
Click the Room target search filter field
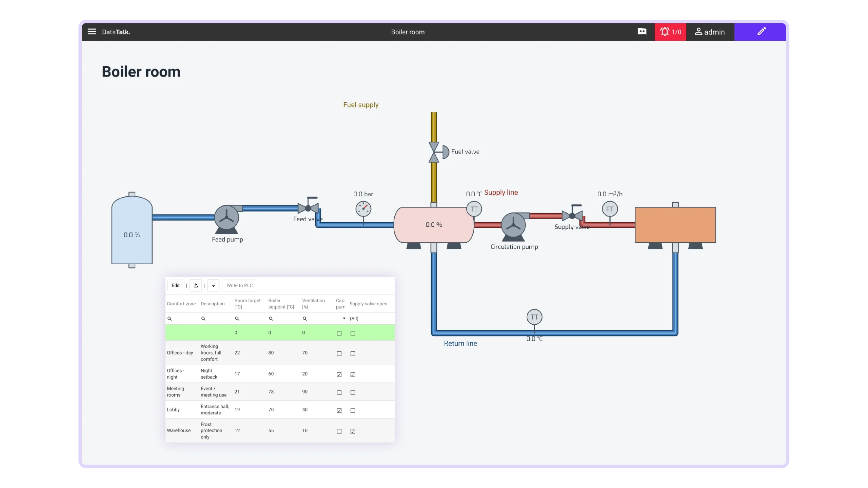coord(250,319)
